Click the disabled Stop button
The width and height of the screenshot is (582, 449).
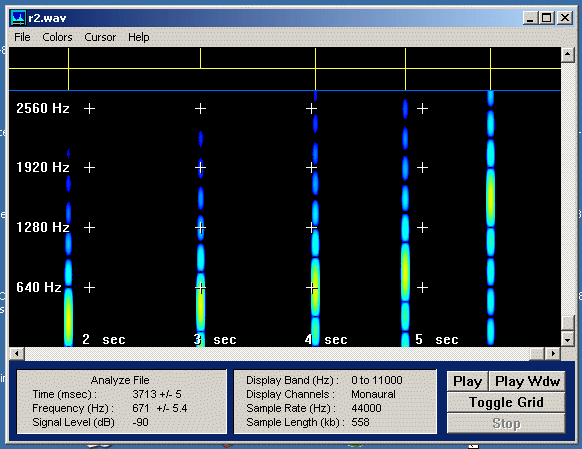coord(506,423)
